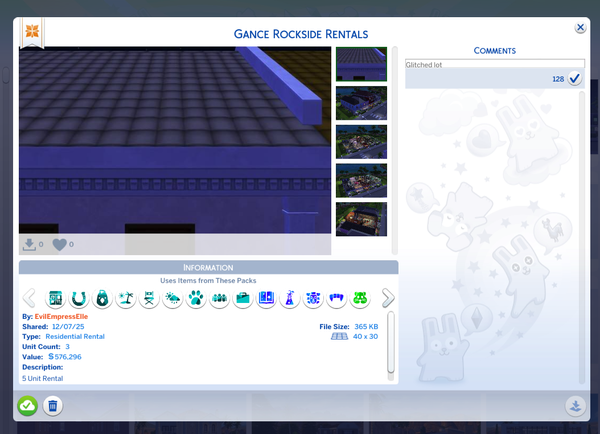This screenshot has height=434, width=600.
Task: Click the backpack pack icon
Action: [103, 298]
